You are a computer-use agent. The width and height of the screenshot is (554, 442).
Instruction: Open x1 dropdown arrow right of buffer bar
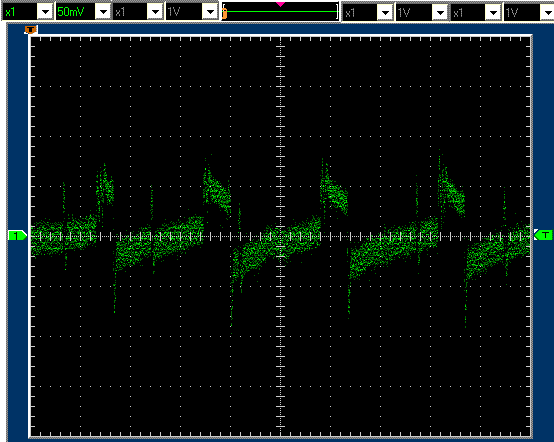point(385,13)
